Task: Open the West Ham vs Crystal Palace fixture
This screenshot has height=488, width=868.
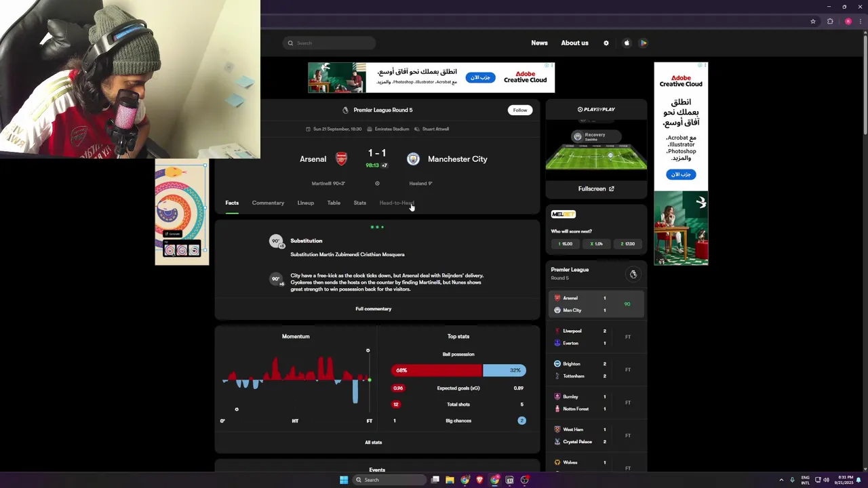Action: tap(596, 436)
